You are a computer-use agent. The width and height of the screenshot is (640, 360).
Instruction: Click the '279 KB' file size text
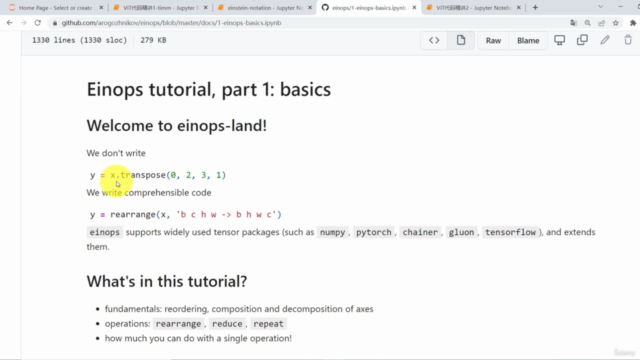[153, 40]
